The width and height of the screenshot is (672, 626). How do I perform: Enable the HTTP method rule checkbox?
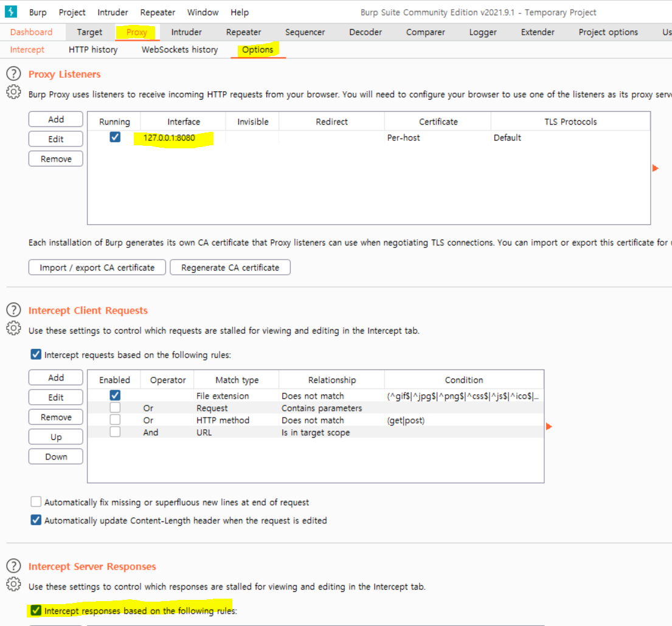click(115, 419)
